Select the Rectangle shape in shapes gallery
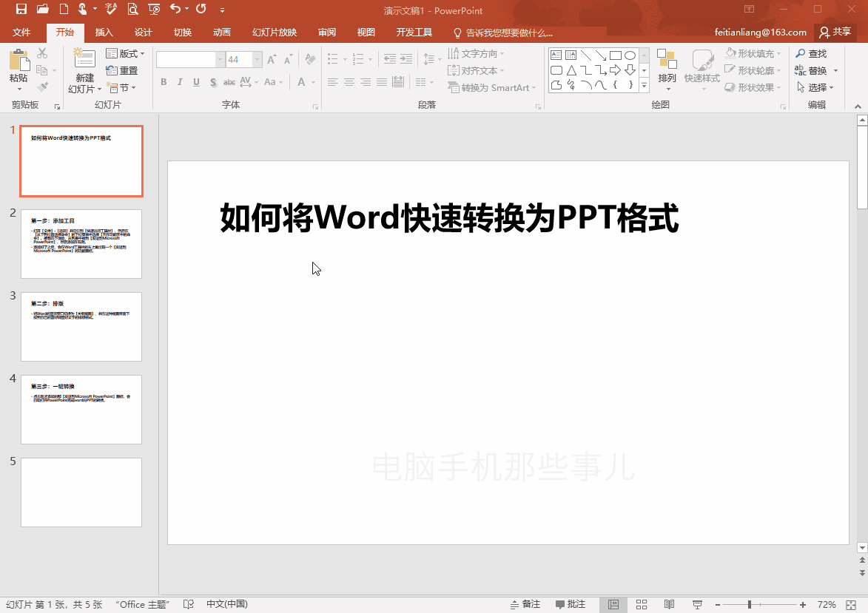This screenshot has height=613, width=868. click(615, 55)
